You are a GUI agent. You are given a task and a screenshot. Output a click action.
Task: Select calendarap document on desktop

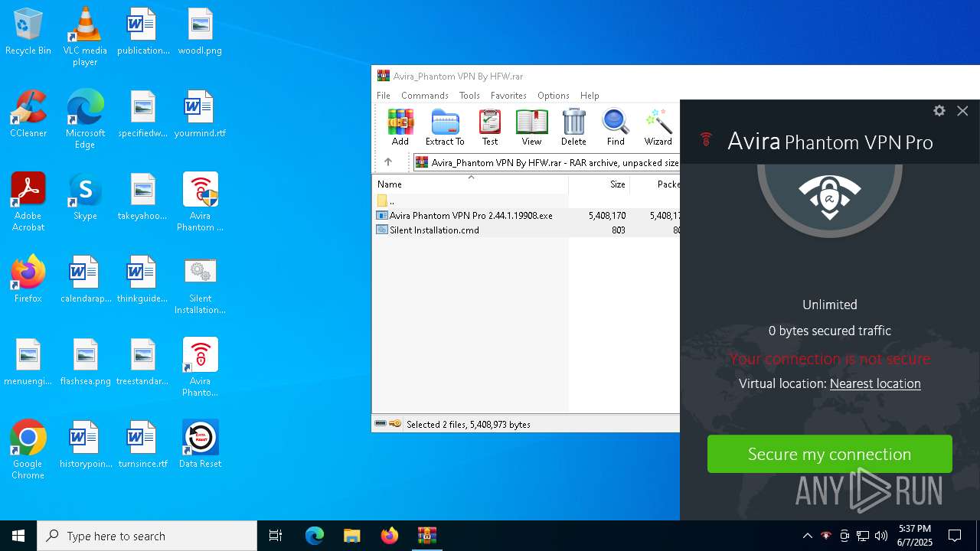[85, 279]
